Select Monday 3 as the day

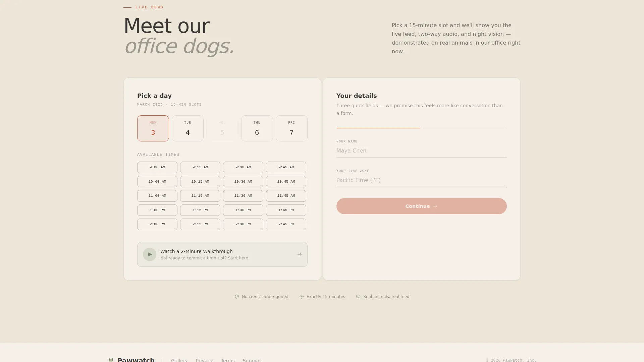click(x=153, y=128)
